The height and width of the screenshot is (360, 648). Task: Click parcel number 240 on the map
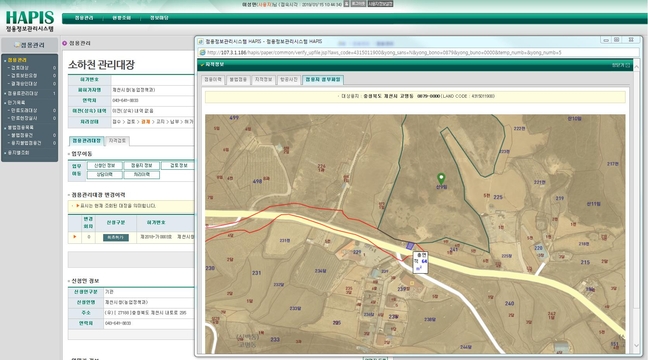click(509, 303)
